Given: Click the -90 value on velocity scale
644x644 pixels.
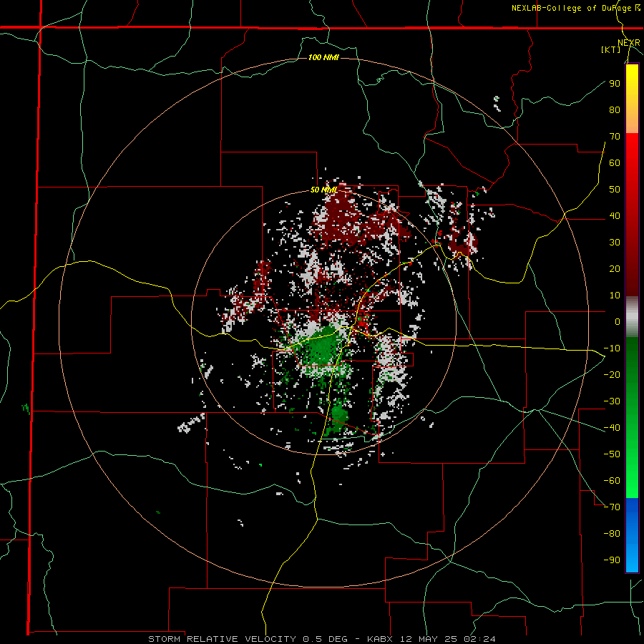Looking at the screenshot, I should point(612,560).
